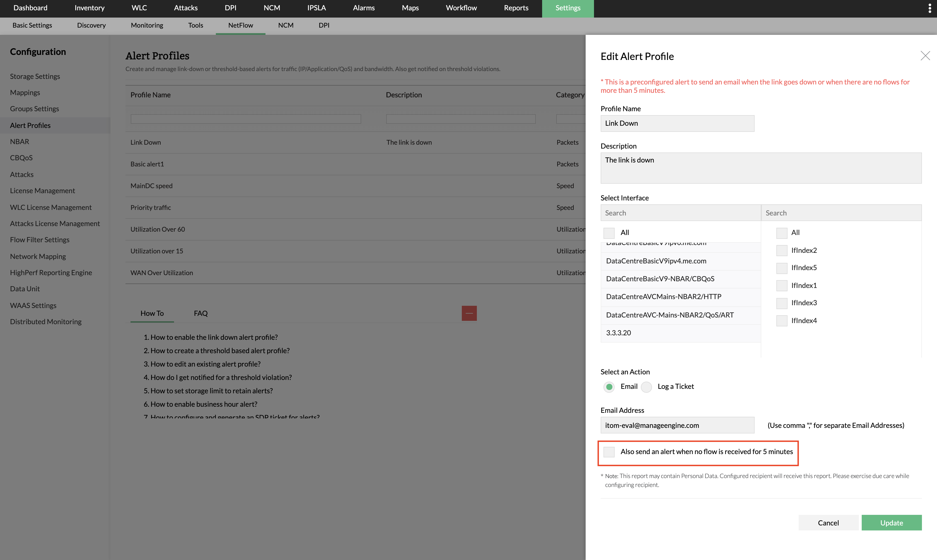Click the Update button

coord(891,523)
